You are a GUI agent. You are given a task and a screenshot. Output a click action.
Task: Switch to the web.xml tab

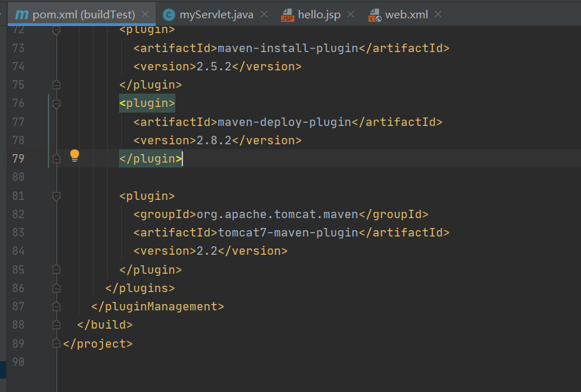(x=406, y=15)
